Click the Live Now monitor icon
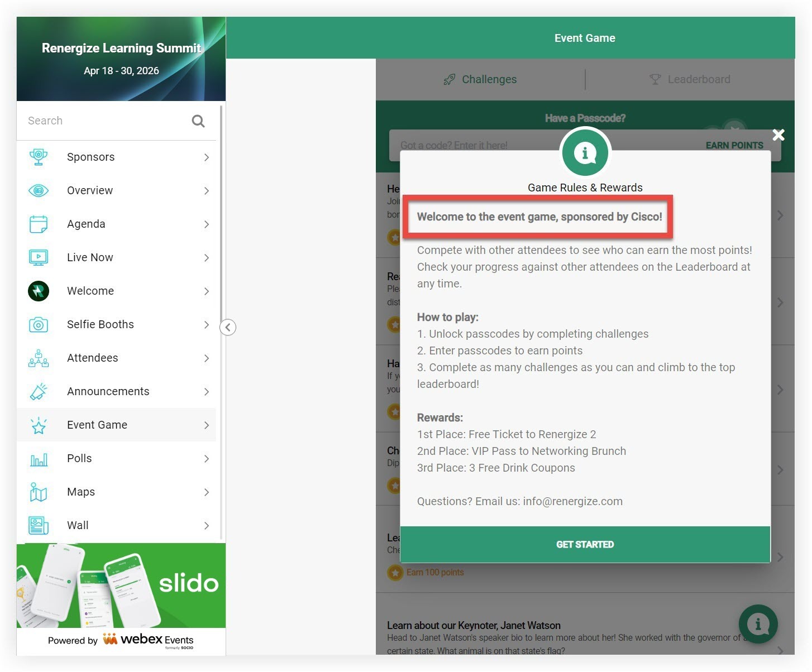The image size is (812, 672). point(39,257)
